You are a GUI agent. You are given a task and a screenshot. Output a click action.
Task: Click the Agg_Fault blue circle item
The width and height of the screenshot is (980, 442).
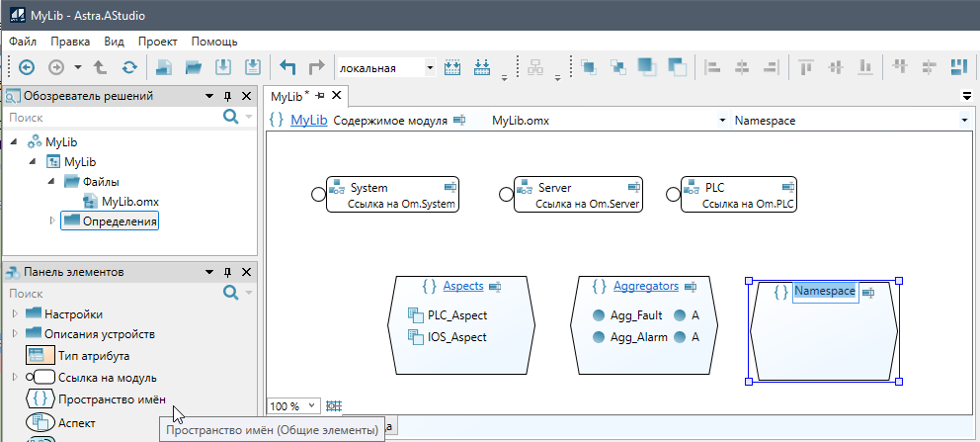click(x=599, y=315)
